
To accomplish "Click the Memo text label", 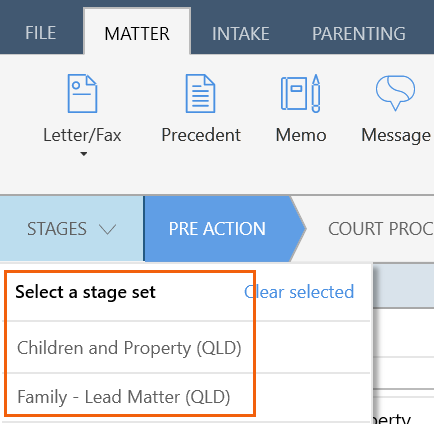I will [x=301, y=135].
